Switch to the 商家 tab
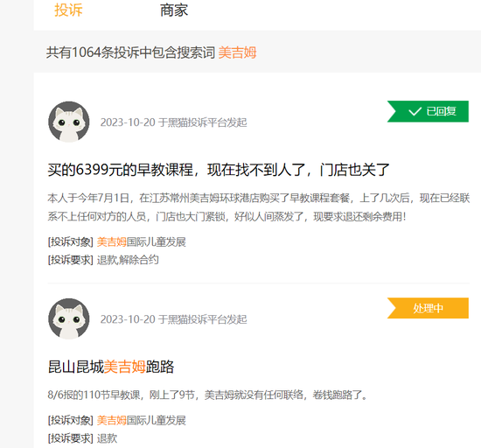This screenshot has height=448, width=481. (174, 10)
